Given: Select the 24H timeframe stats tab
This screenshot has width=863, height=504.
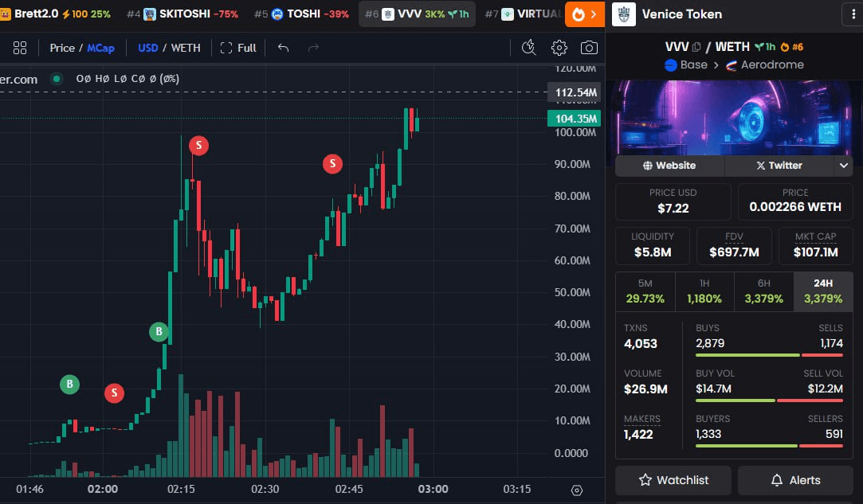Looking at the screenshot, I should pos(823,291).
